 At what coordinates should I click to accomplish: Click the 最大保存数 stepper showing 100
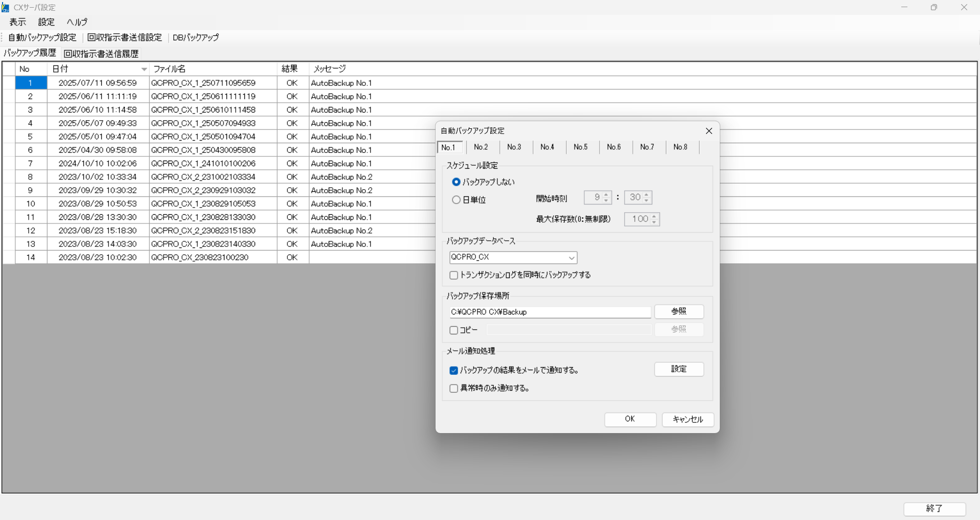(x=642, y=219)
